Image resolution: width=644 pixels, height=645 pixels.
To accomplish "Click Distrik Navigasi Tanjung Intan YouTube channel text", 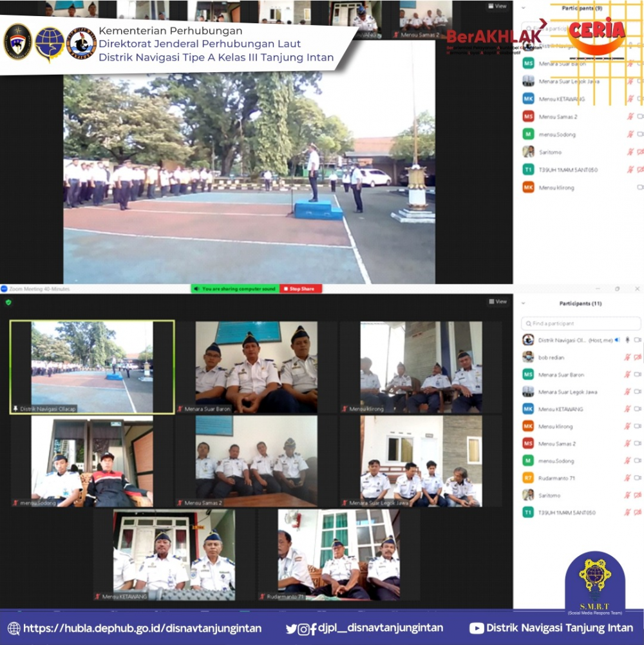I will coord(559,628).
